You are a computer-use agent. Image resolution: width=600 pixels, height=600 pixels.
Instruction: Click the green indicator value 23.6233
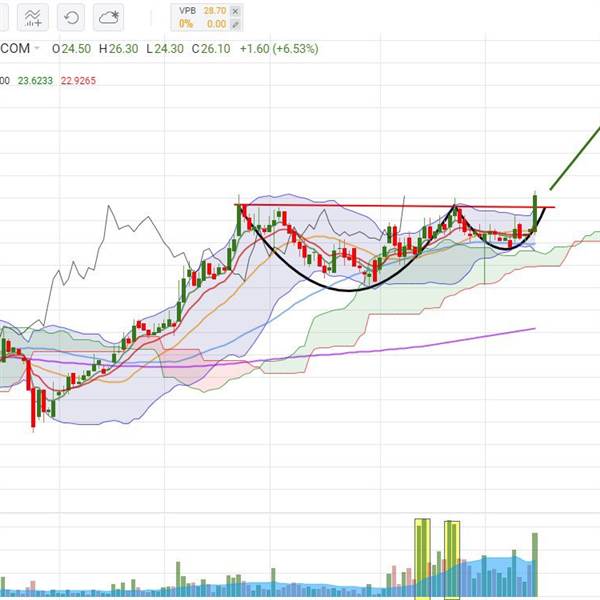pos(35,81)
